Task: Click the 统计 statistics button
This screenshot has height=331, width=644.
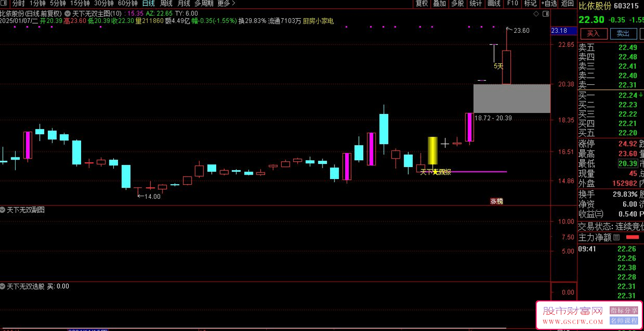Action: [x=475, y=3]
